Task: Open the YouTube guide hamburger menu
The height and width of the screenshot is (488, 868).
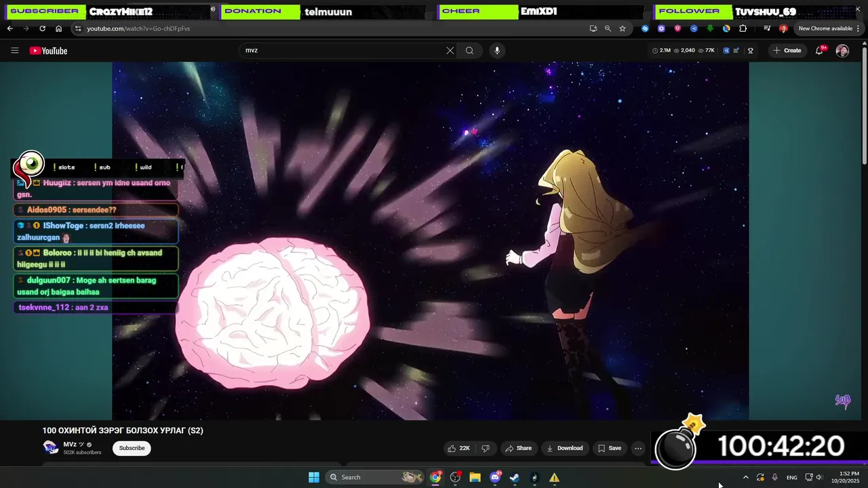Action: [15, 51]
